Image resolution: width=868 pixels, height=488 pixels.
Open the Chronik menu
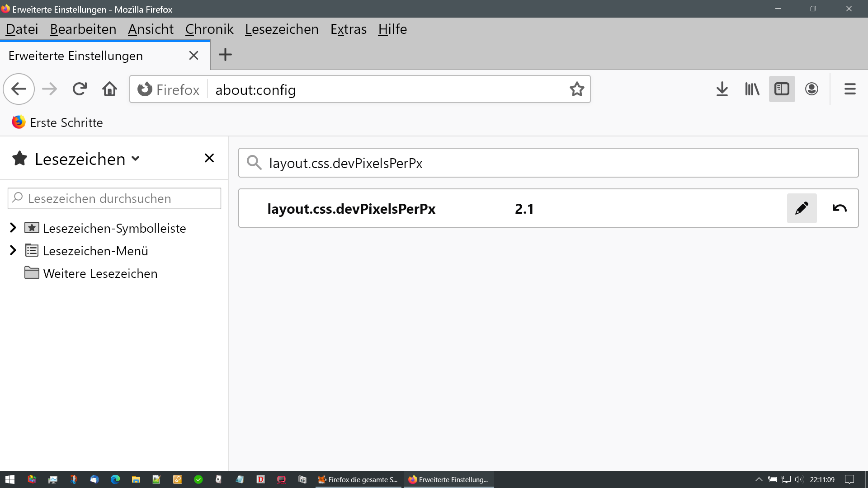click(209, 29)
